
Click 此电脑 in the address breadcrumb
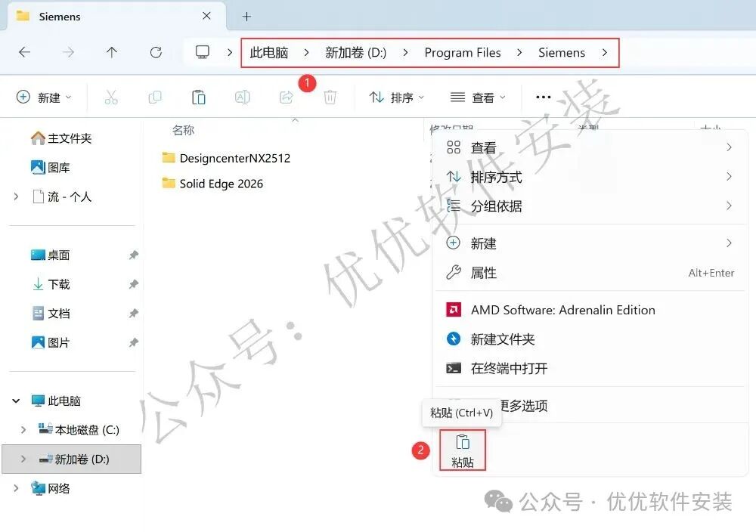pyautogui.click(x=268, y=53)
